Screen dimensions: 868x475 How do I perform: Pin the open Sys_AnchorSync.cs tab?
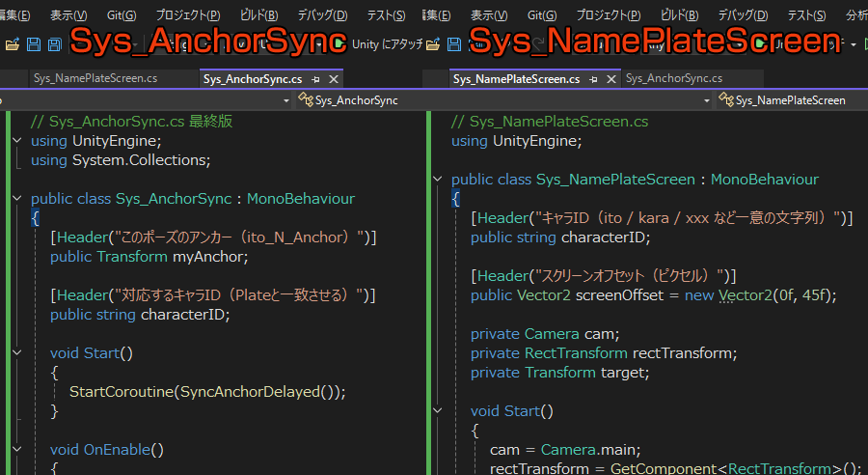click(x=316, y=79)
